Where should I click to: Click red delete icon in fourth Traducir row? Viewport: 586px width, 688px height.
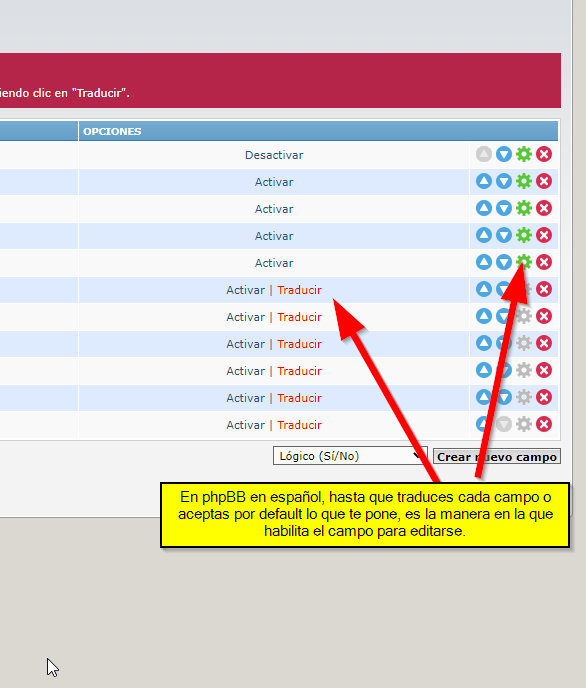pyautogui.click(x=544, y=370)
